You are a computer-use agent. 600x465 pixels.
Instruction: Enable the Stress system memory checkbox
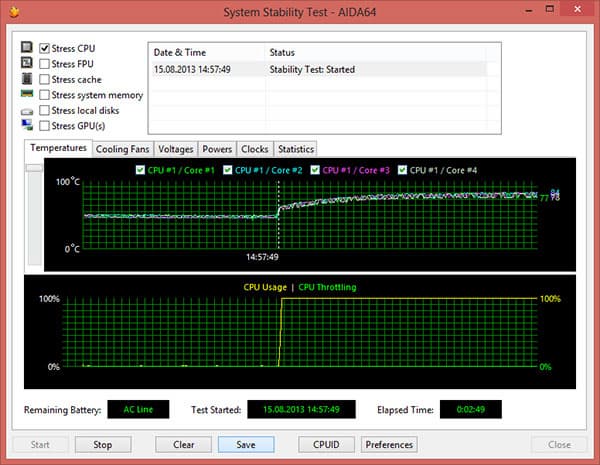coord(44,95)
